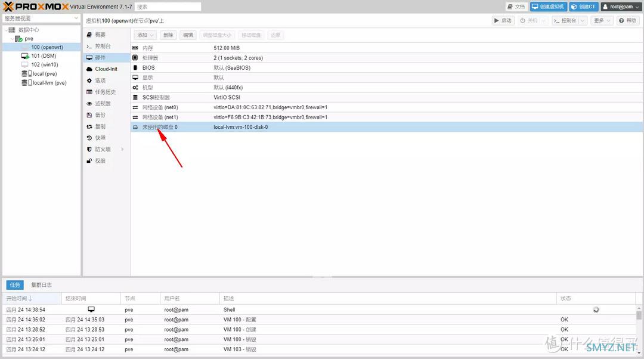Open the 硬件 hardware tab
644x359 pixels.
[x=106, y=57]
